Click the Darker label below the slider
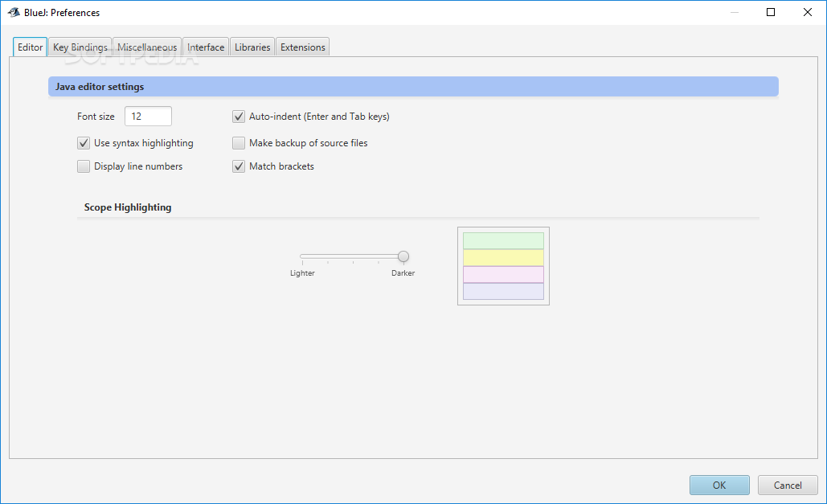Screen dimensions: 827x504 pyautogui.click(x=403, y=272)
